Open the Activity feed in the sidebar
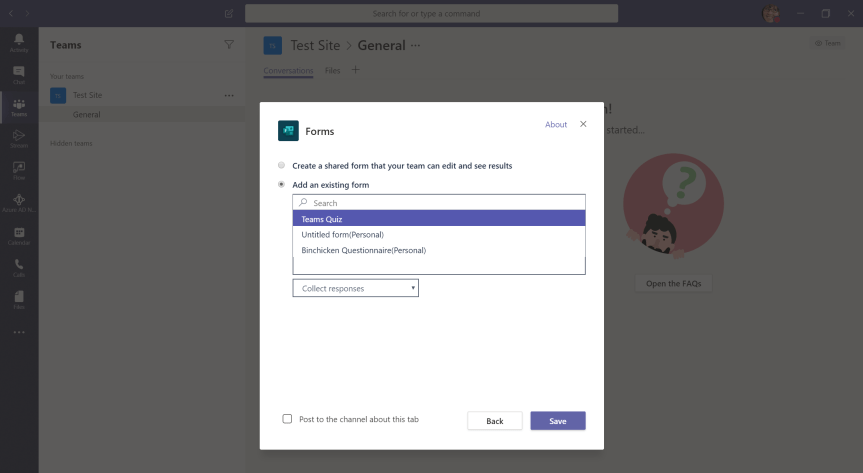Screen dimensions: 863x473 (x=19, y=42)
